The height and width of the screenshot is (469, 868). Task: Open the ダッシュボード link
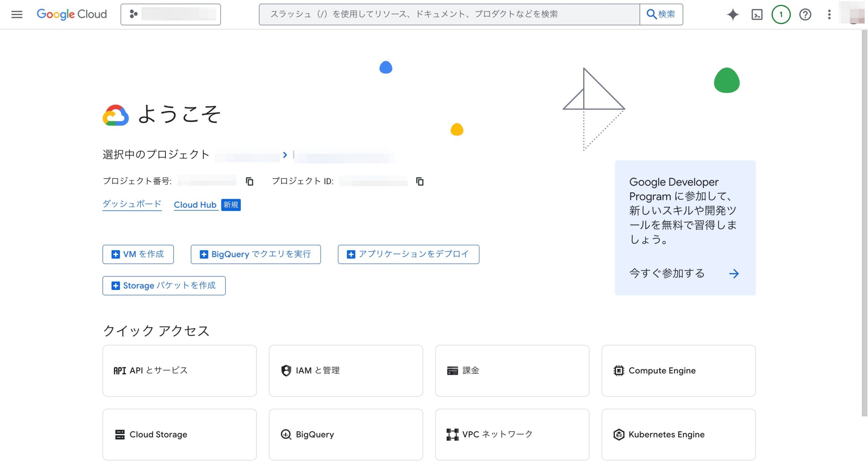point(132,204)
